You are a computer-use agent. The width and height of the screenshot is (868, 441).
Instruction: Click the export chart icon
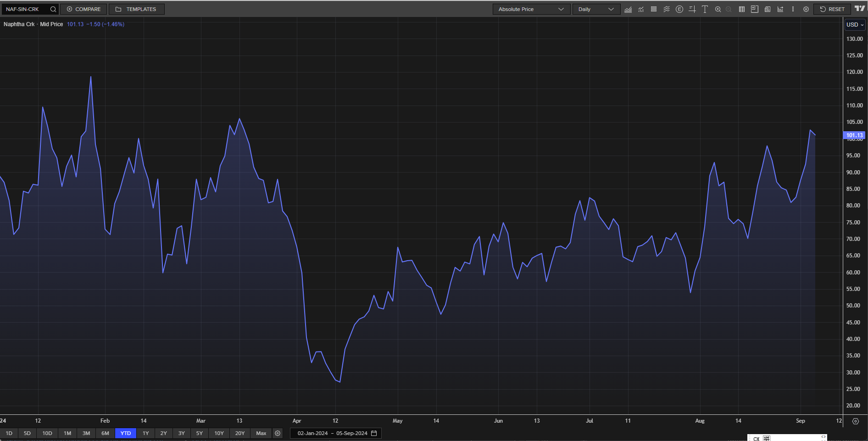coord(780,9)
